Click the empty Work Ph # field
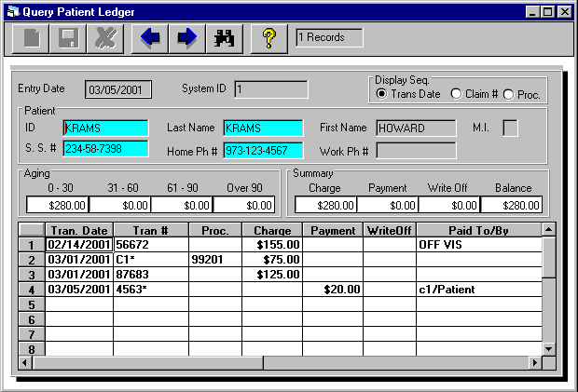This screenshot has height=392, width=578. (416, 150)
